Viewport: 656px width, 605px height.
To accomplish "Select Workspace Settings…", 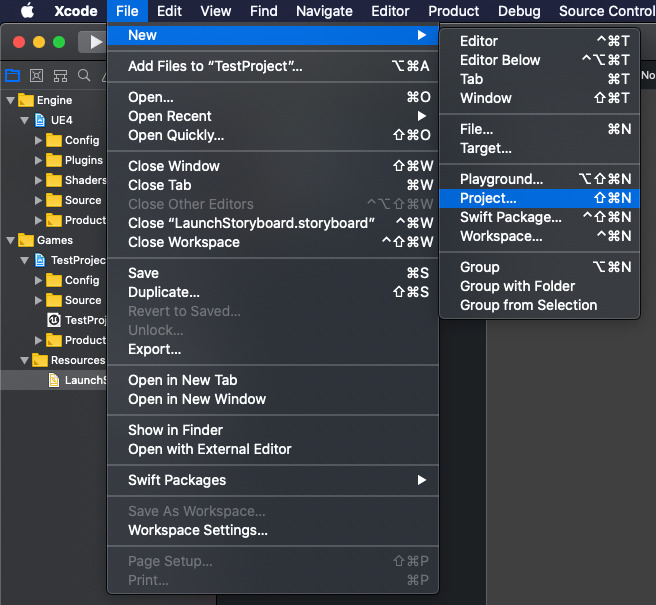I will [x=273, y=530].
